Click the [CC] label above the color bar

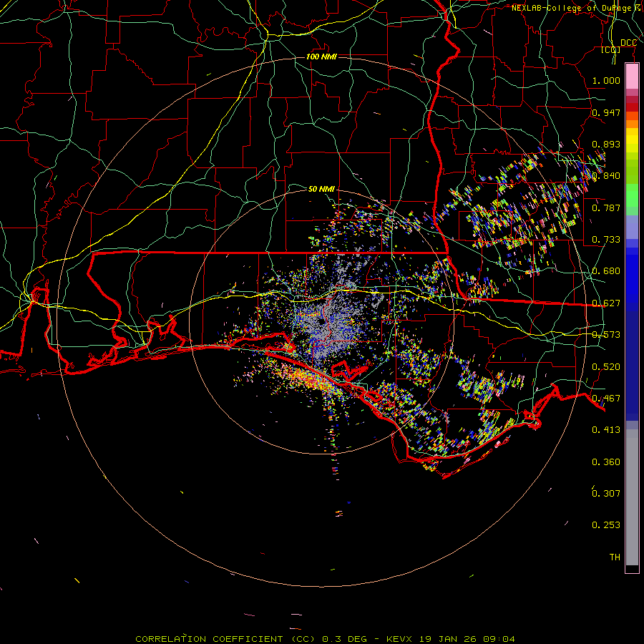[611, 49]
